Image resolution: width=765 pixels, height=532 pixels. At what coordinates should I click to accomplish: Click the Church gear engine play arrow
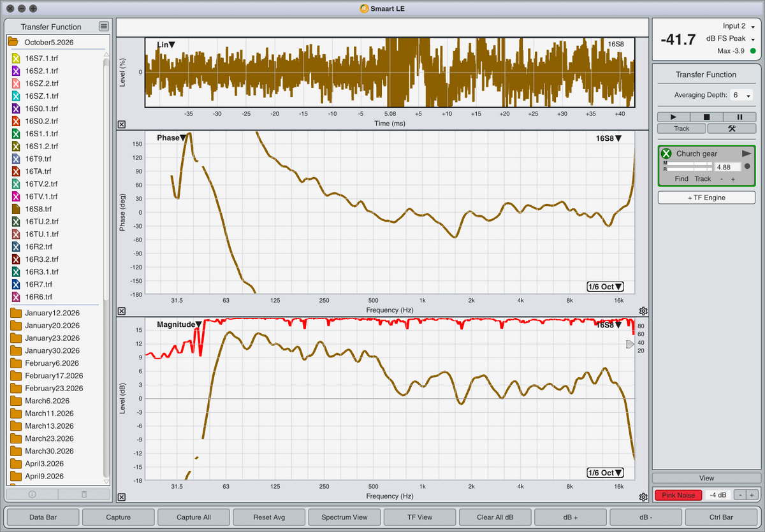(747, 154)
